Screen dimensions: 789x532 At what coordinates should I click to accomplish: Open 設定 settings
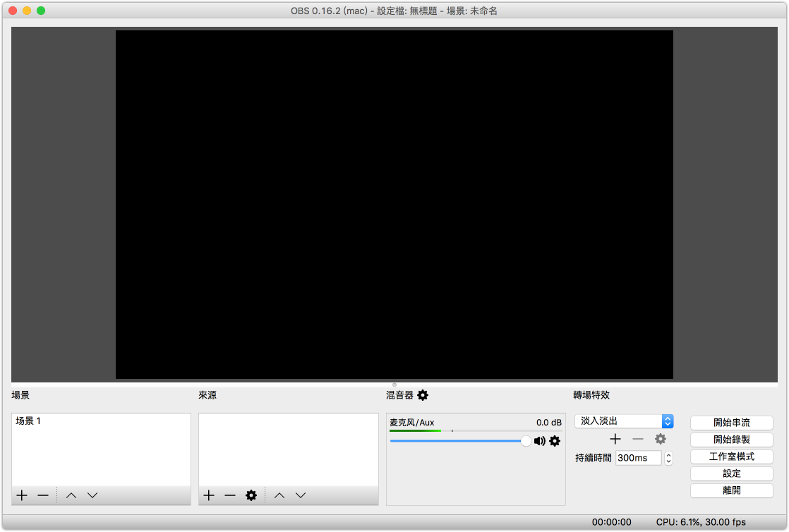click(x=732, y=473)
